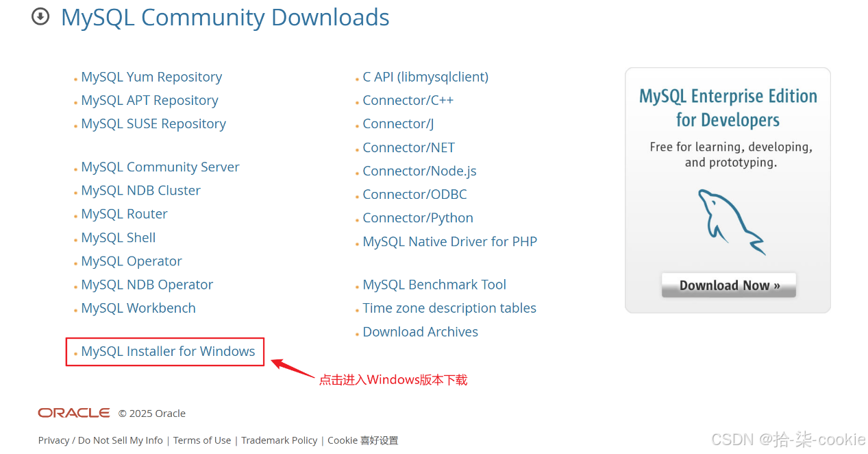Open MySQL Workbench link

click(138, 308)
